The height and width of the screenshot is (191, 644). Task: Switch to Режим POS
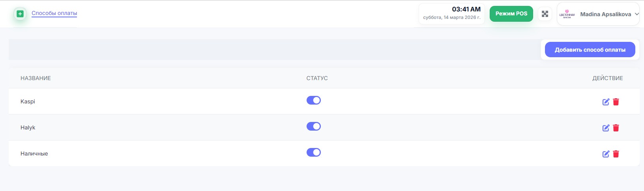[511, 14]
